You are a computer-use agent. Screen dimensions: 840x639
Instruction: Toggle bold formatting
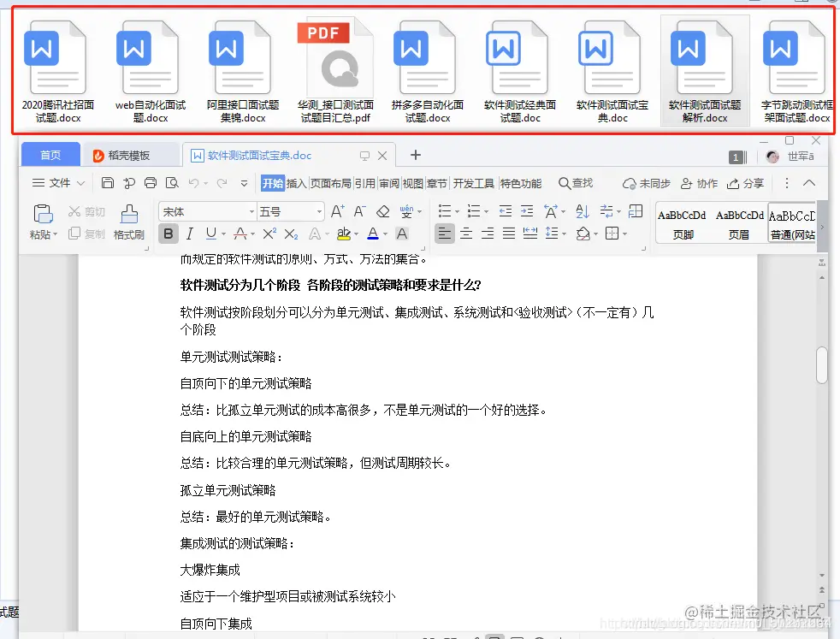pyautogui.click(x=168, y=233)
